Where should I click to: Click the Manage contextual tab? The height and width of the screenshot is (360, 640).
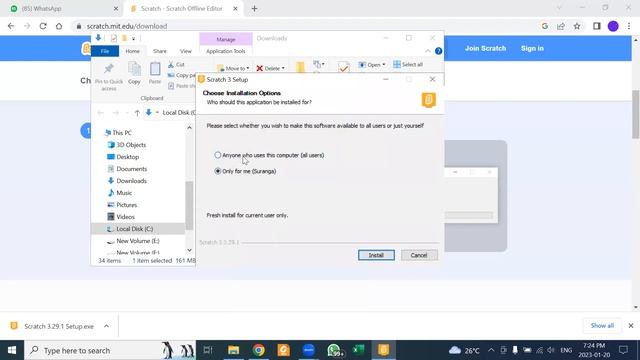[226, 39]
